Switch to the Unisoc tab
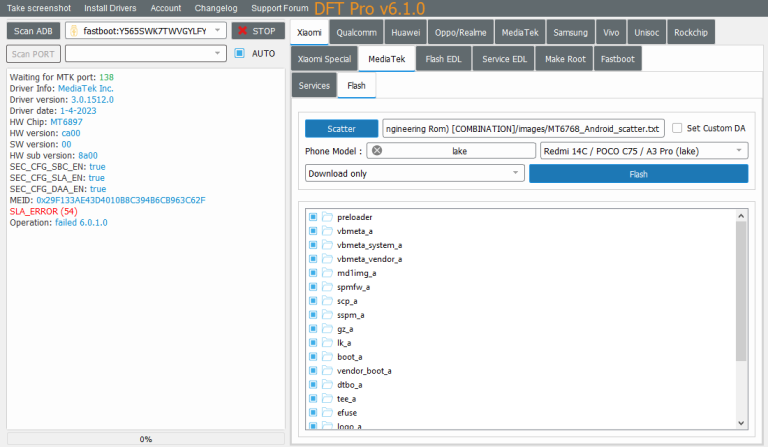The width and height of the screenshot is (768, 447). [x=647, y=32]
